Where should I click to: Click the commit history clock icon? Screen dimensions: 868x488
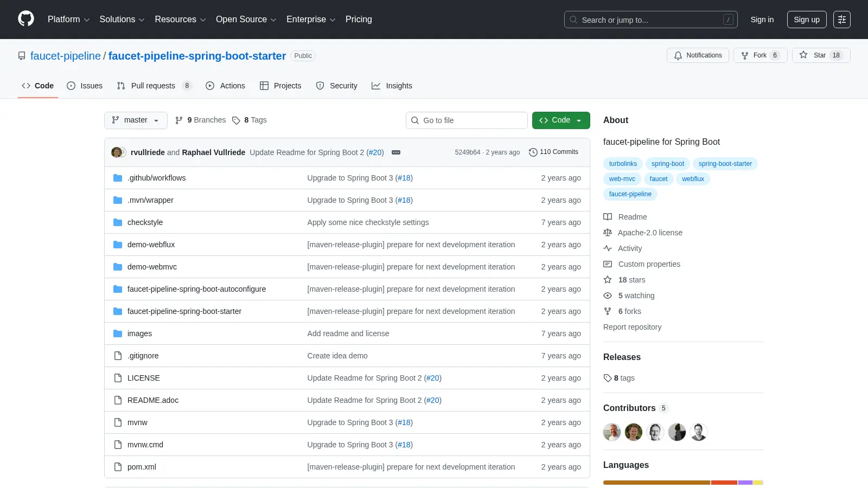(x=533, y=152)
